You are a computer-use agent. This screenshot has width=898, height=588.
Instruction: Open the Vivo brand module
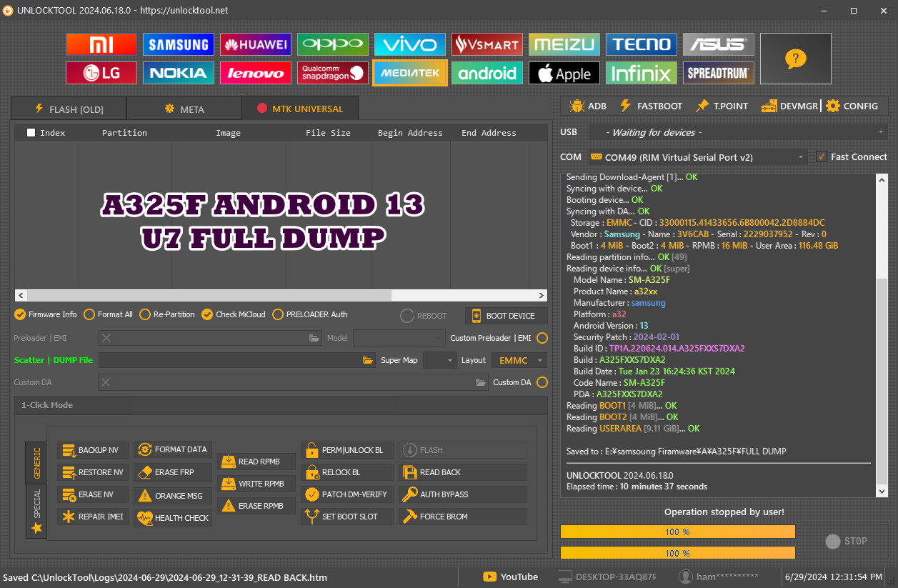pos(410,44)
